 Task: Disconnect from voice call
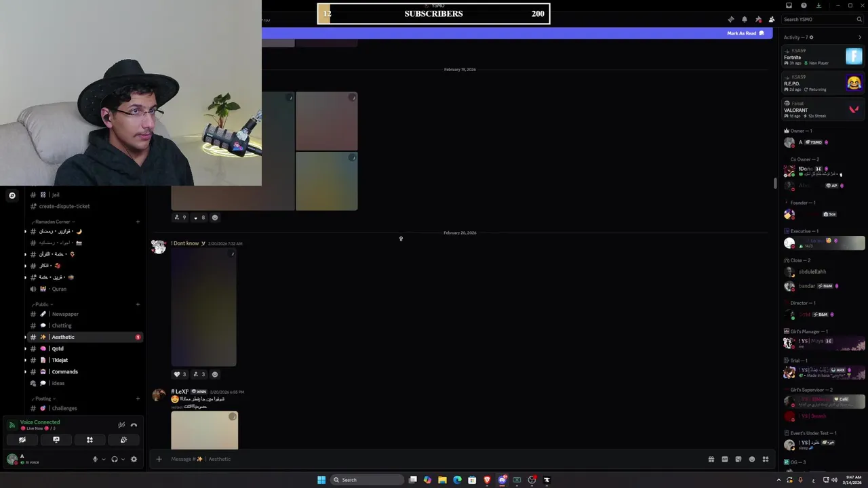point(134,425)
